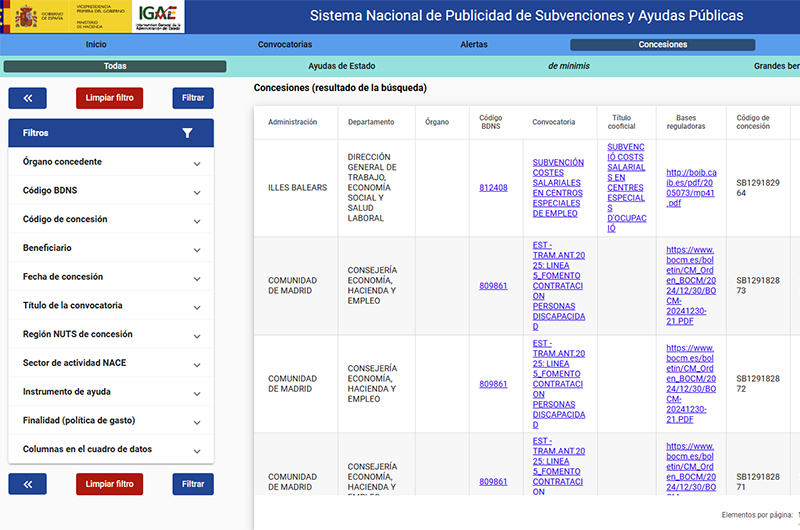Image resolution: width=800 pixels, height=530 pixels.
Task: Open bocm.es bases link in SB129182872 row
Action: point(691,384)
